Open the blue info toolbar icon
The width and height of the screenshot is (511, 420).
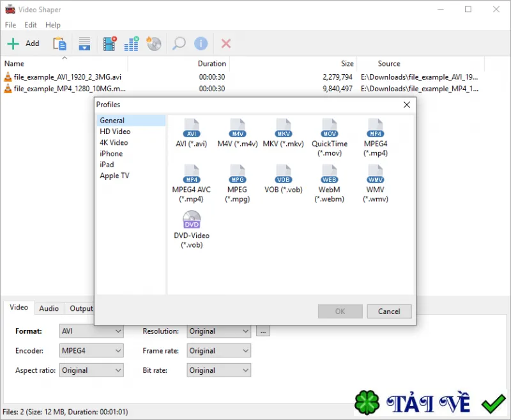pos(201,43)
